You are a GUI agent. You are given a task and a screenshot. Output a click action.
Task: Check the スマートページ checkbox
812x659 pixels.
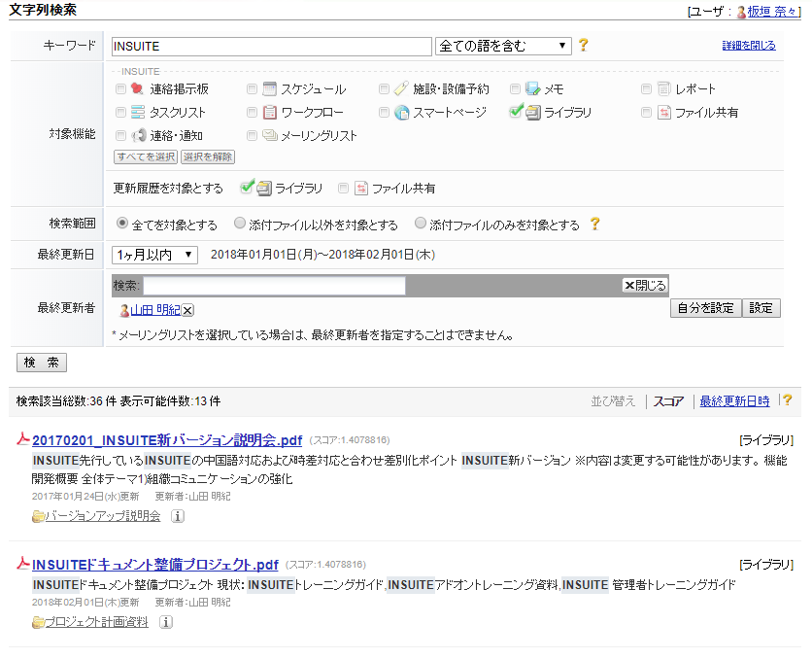click(x=384, y=112)
